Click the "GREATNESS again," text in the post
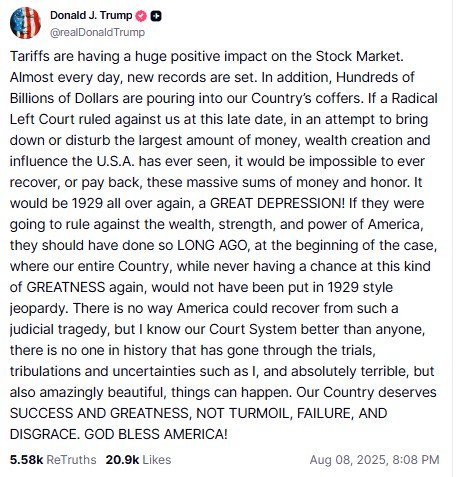This screenshot has width=459, height=477. tap(87, 287)
